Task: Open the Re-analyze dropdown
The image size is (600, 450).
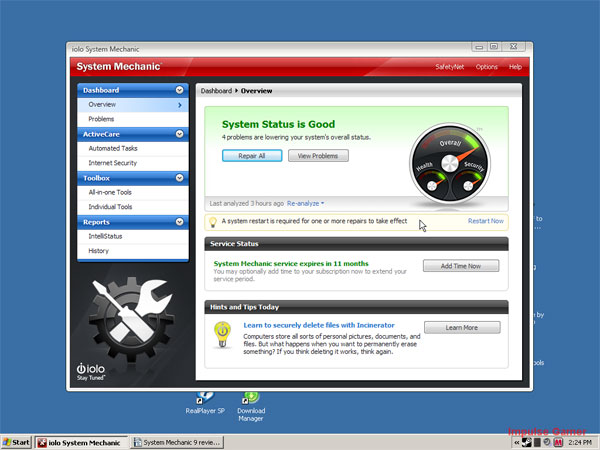Action: click(305, 204)
